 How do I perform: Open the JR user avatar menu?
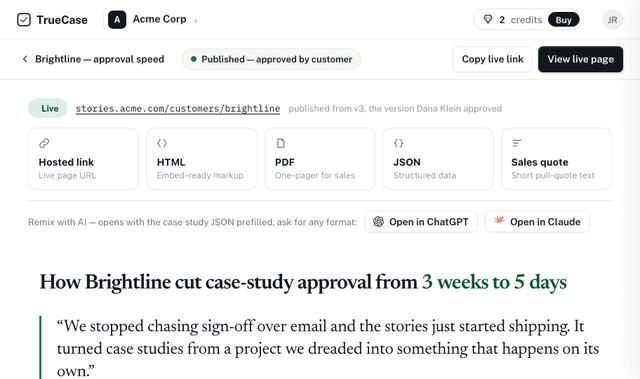(612, 20)
